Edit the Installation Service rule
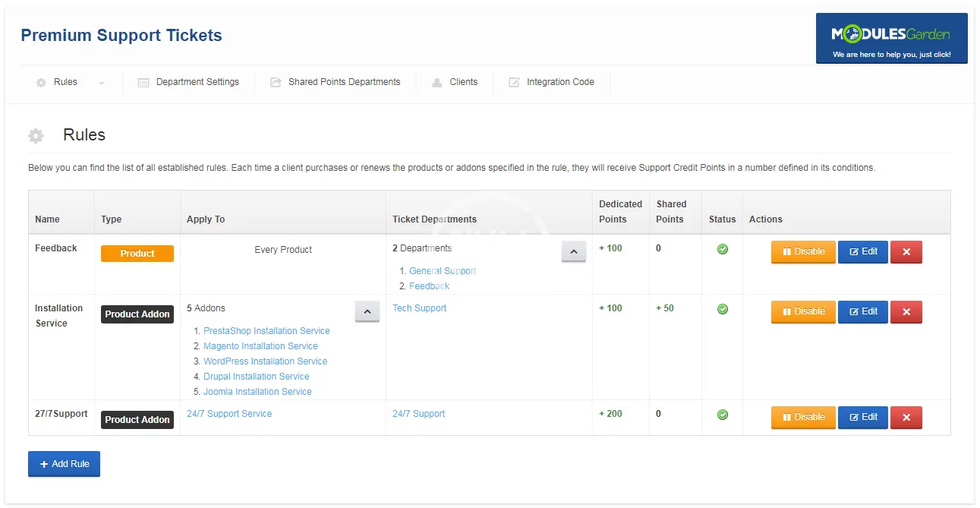Screen dimensions: 980x508 [862, 312]
